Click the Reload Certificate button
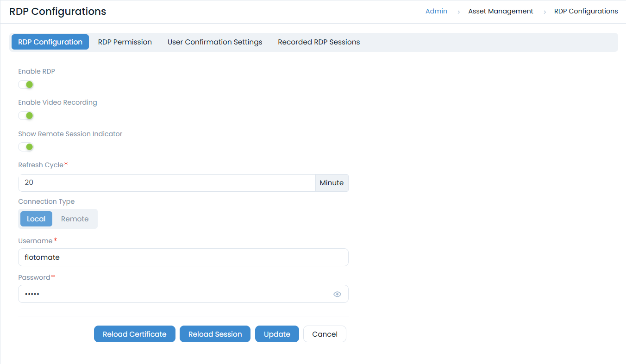The height and width of the screenshot is (364, 626). [134, 334]
